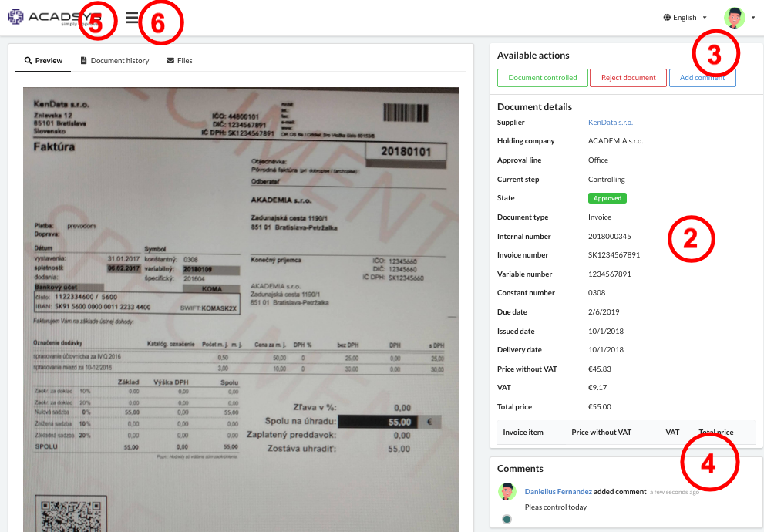Click the Document details heading
This screenshot has height=532, width=764.
pyautogui.click(x=534, y=107)
